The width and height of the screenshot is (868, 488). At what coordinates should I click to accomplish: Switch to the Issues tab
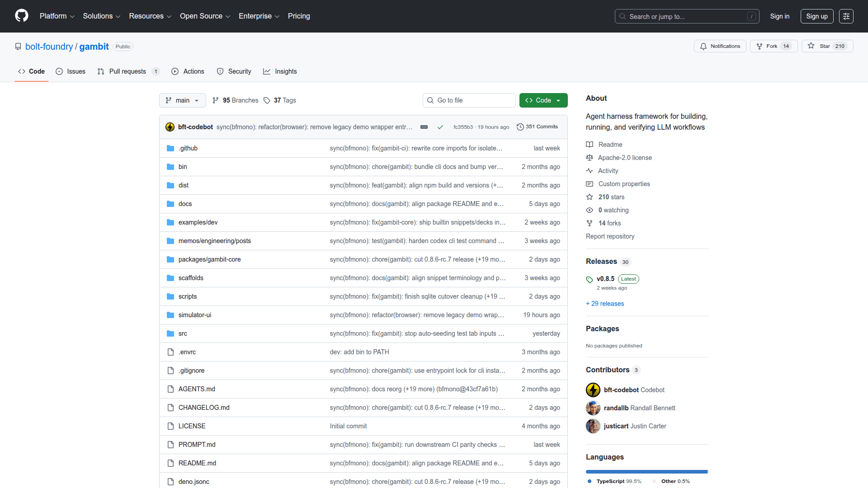pyautogui.click(x=71, y=71)
